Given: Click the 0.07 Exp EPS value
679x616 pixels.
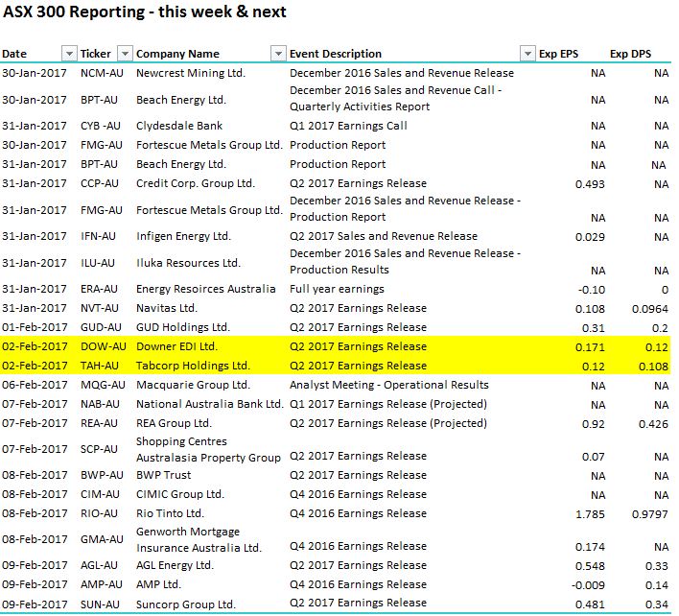Looking at the screenshot, I should 593,457.
